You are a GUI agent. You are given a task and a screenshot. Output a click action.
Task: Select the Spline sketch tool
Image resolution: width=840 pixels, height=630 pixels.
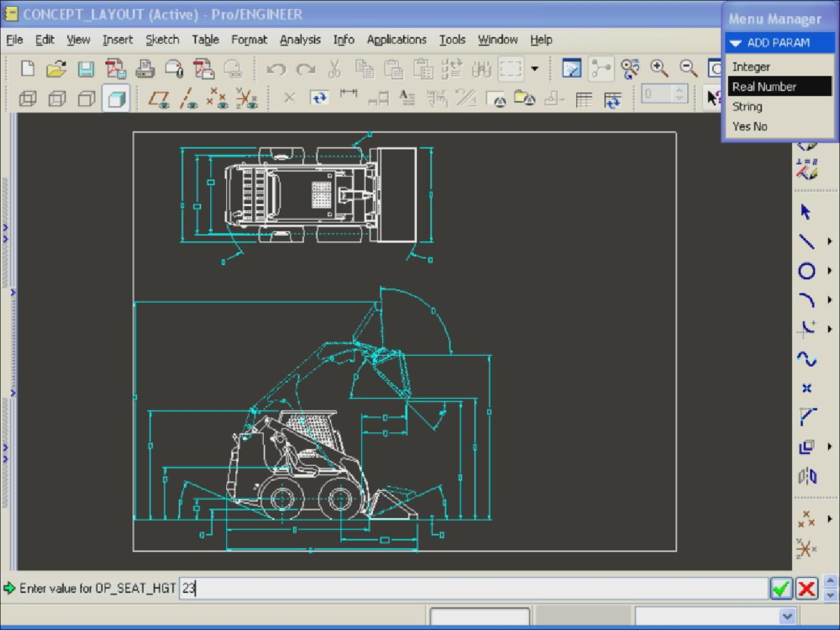[x=807, y=359]
